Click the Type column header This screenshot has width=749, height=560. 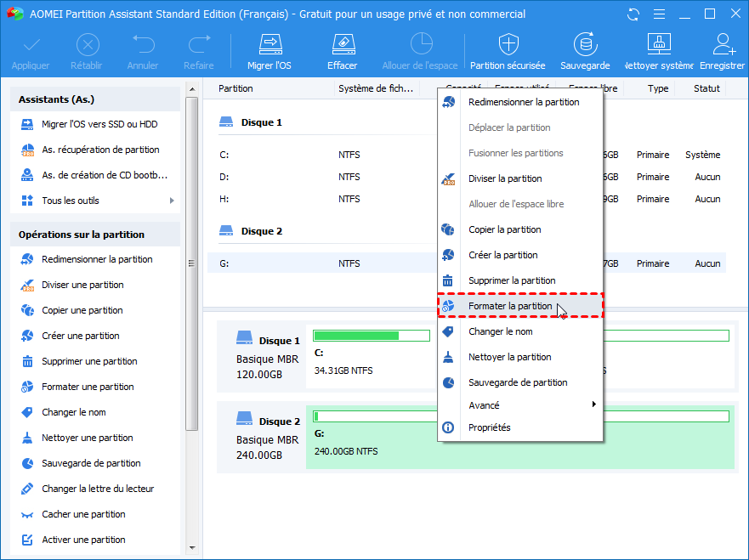click(658, 88)
